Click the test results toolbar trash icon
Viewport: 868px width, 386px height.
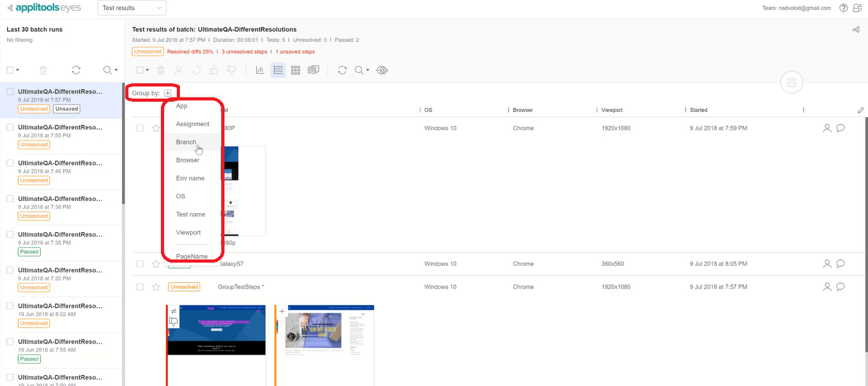click(161, 70)
